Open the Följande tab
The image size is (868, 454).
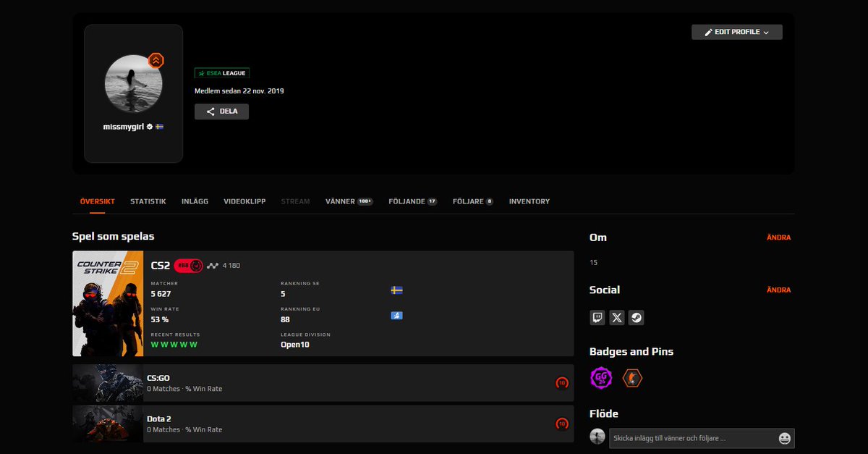coord(413,201)
